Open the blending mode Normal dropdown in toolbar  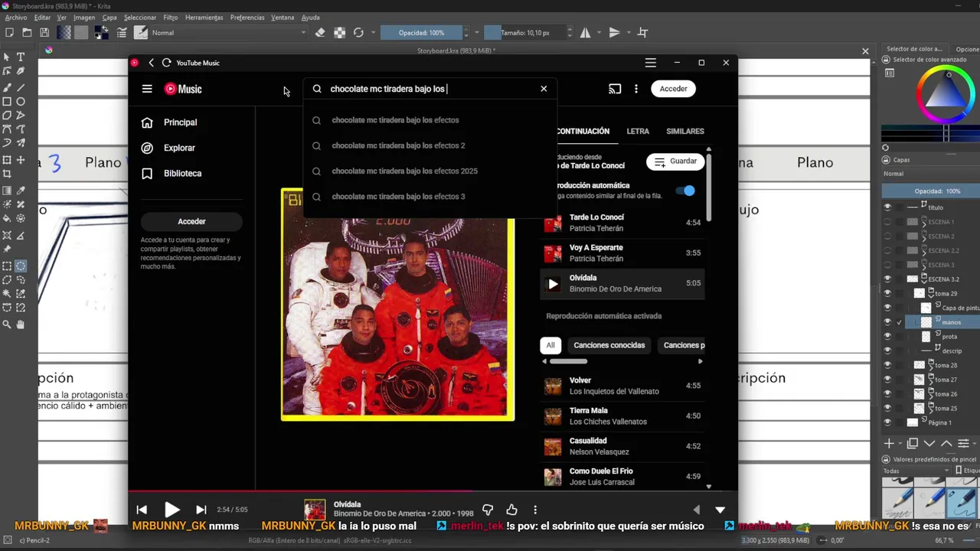[x=228, y=32]
